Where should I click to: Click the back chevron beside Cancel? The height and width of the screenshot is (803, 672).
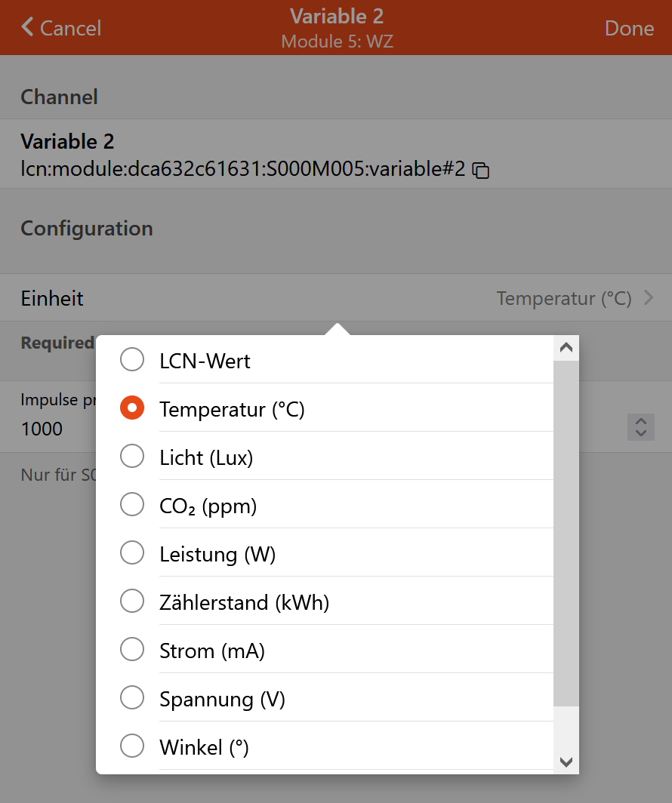coord(28,28)
